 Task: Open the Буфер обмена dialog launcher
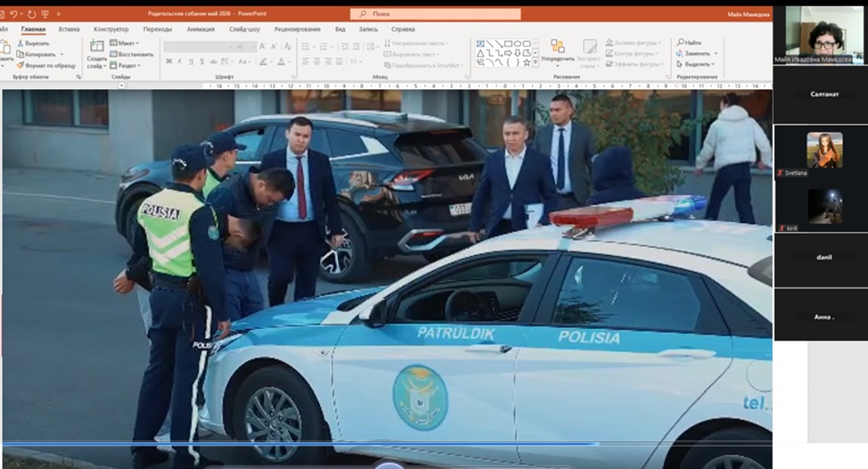78,77
